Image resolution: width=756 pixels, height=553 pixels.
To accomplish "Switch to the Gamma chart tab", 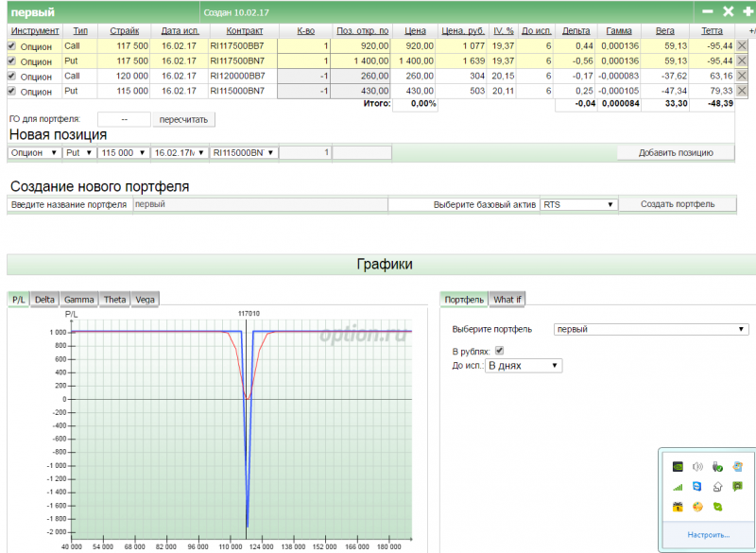I will pyautogui.click(x=78, y=299).
